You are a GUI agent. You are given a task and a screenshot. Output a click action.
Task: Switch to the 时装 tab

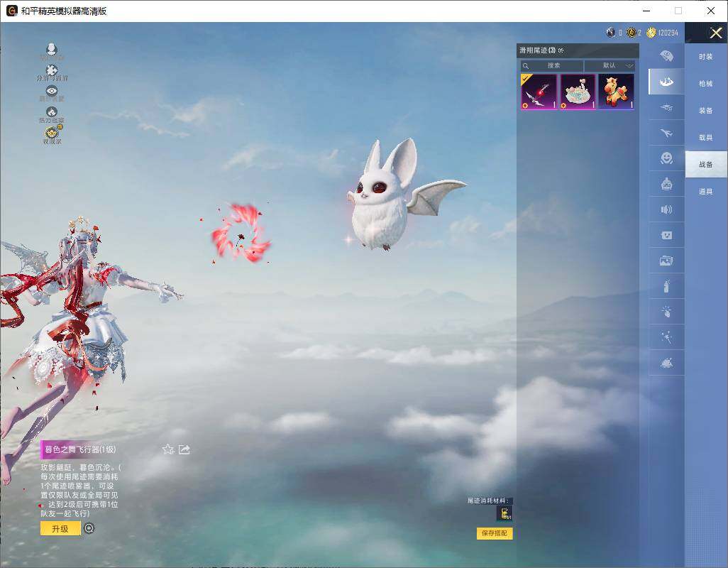coord(706,57)
